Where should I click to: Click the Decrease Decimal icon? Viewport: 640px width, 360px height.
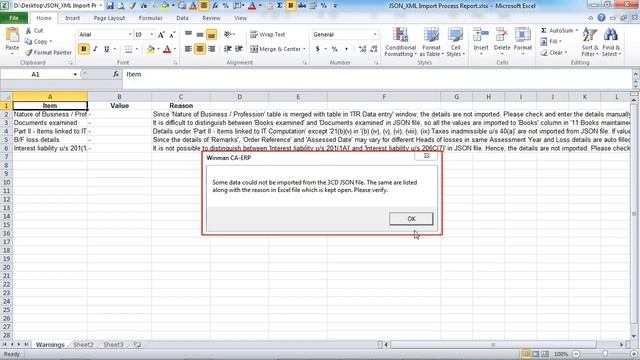[x=373, y=49]
